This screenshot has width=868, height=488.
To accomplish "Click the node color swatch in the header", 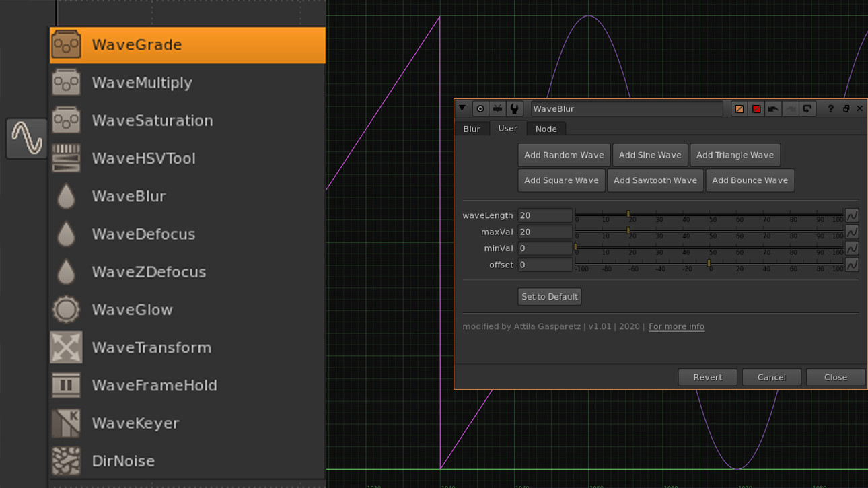I will (x=738, y=108).
